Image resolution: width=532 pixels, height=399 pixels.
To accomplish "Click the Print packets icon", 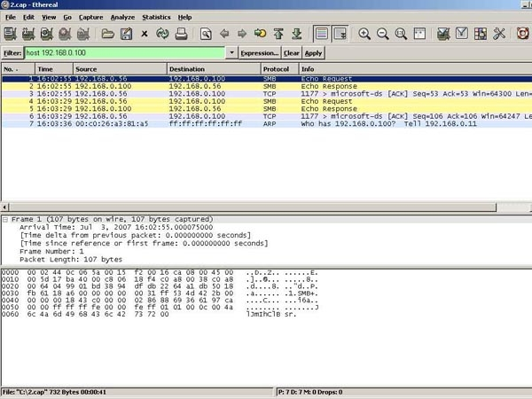I will point(181,35).
